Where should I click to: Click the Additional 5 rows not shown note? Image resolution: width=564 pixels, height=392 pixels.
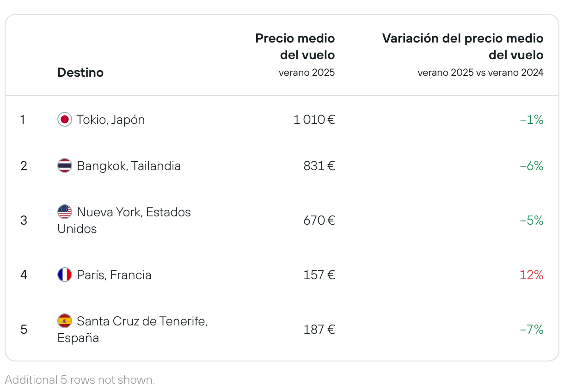80,380
